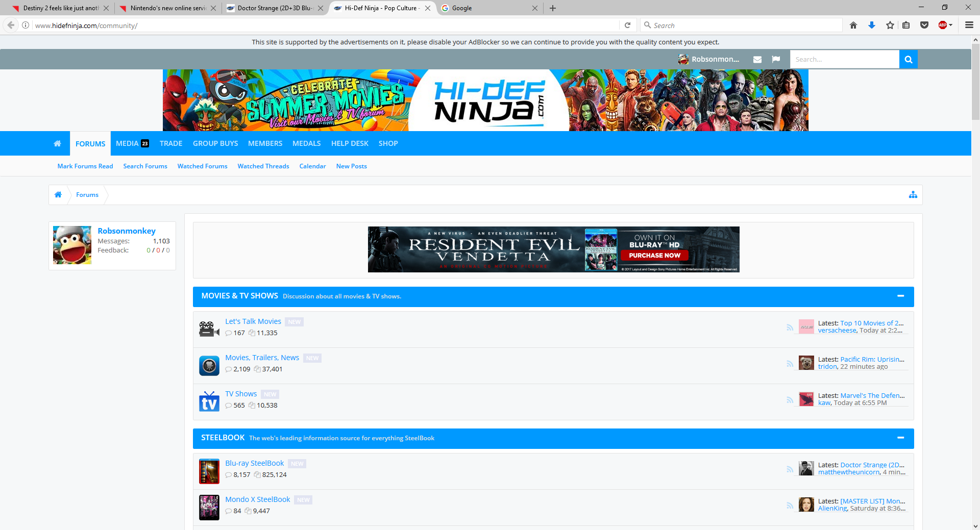The height and width of the screenshot is (530, 980).
Task: Click the browser address bar URL
Action: coord(327,26)
